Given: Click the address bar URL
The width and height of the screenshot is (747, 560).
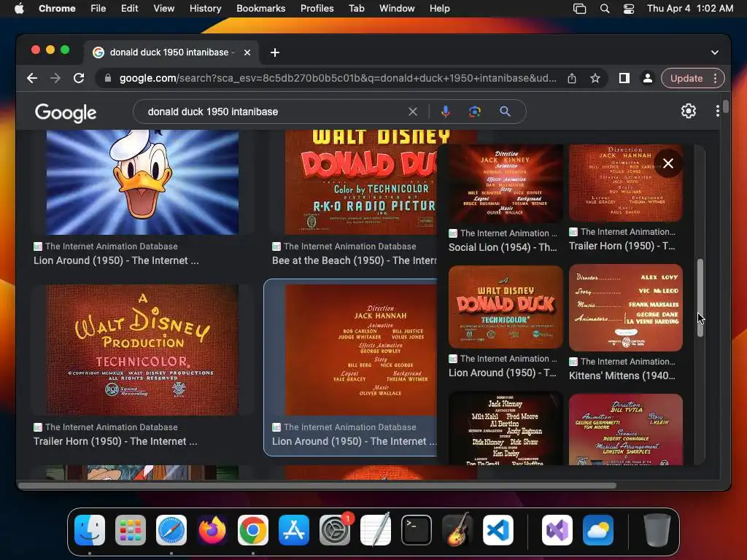Looking at the screenshot, I should point(338,78).
